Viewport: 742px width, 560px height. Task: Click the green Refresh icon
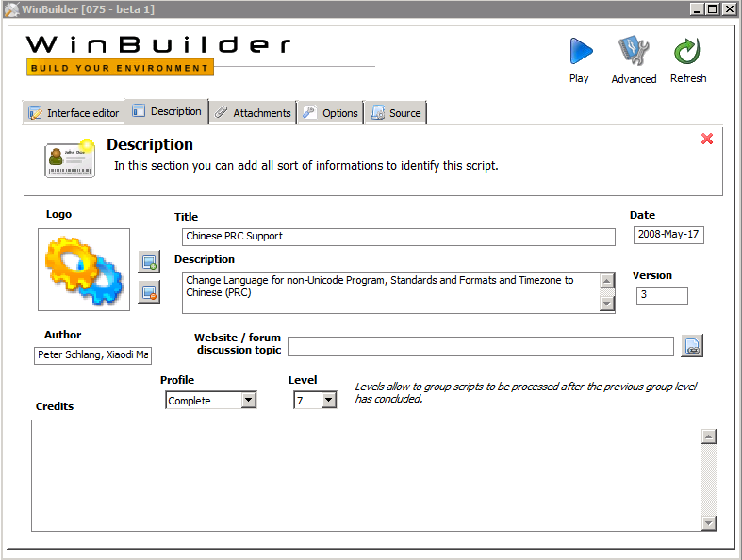coord(687,51)
